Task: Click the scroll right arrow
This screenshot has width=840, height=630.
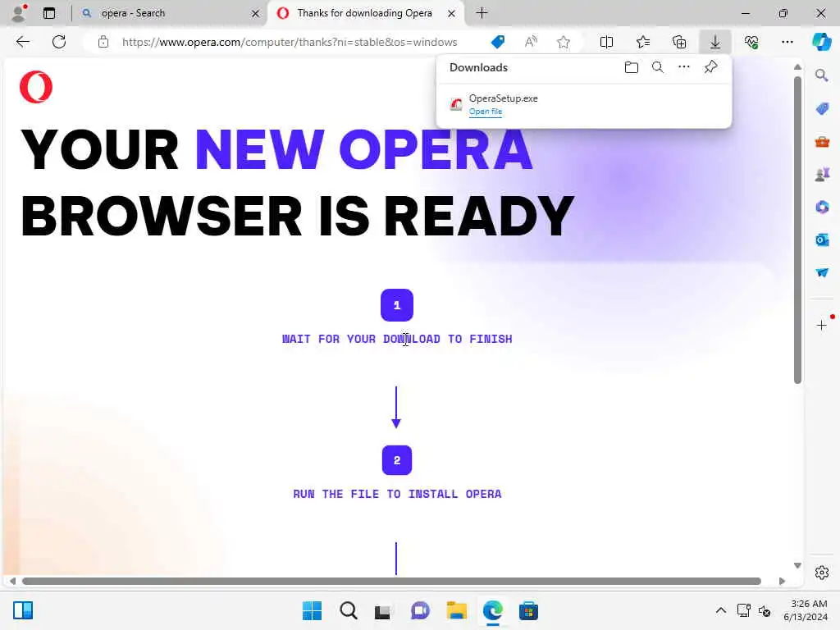Action: click(782, 582)
